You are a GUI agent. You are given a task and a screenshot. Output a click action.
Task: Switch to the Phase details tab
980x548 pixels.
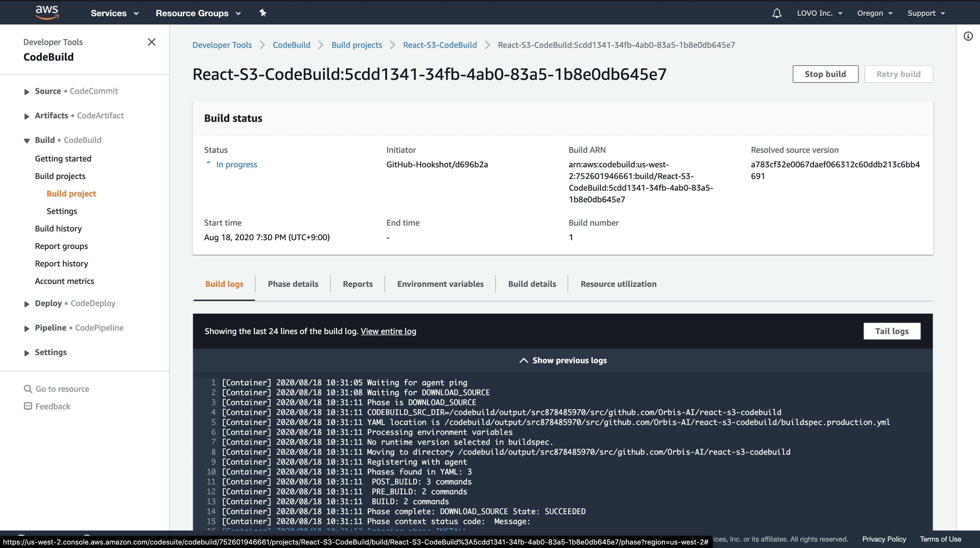pos(293,284)
